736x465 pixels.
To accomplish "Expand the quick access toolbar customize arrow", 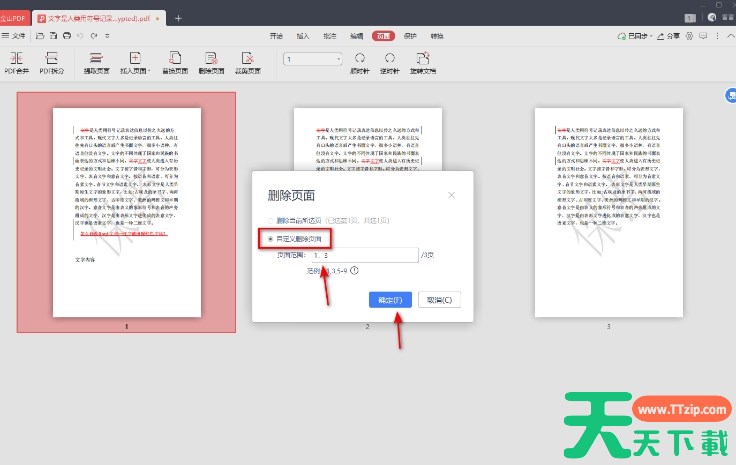I will tap(107, 36).
